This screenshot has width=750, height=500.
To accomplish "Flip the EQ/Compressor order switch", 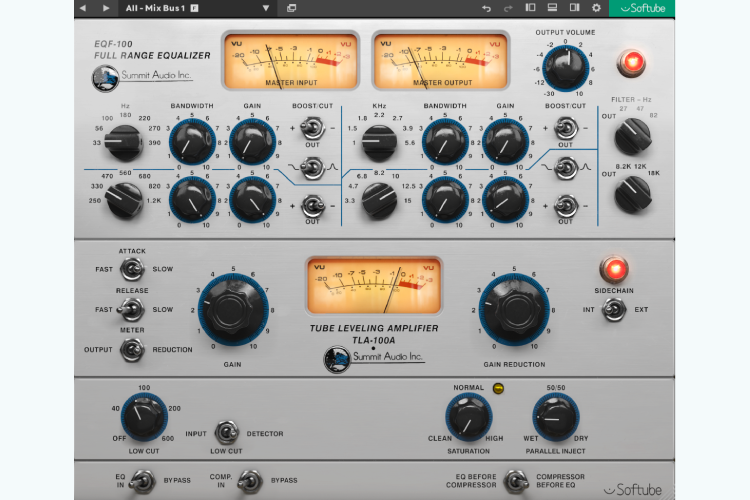I will (x=516, y=480).
